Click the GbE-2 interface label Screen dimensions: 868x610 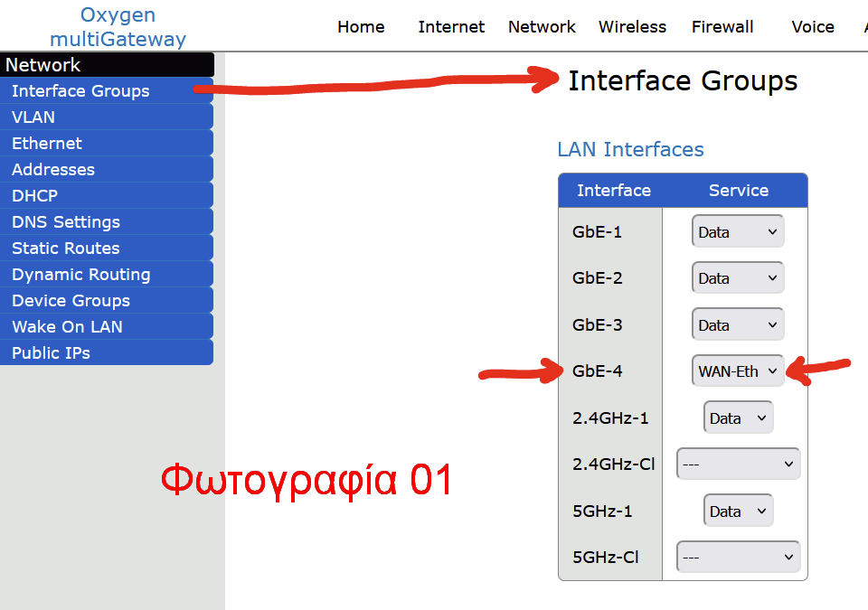click(597, 277)
